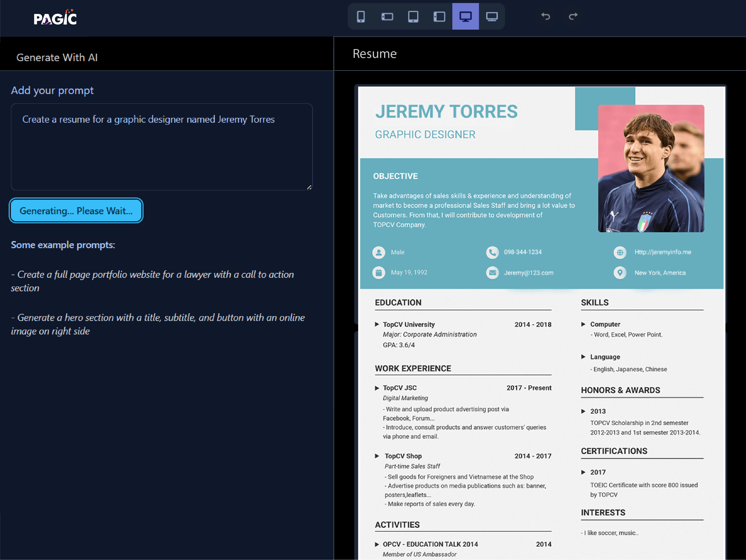Click the undo arrow icon
Image resolution: width=746 pixels, height=560 pixels.
[x=545, y=17]
